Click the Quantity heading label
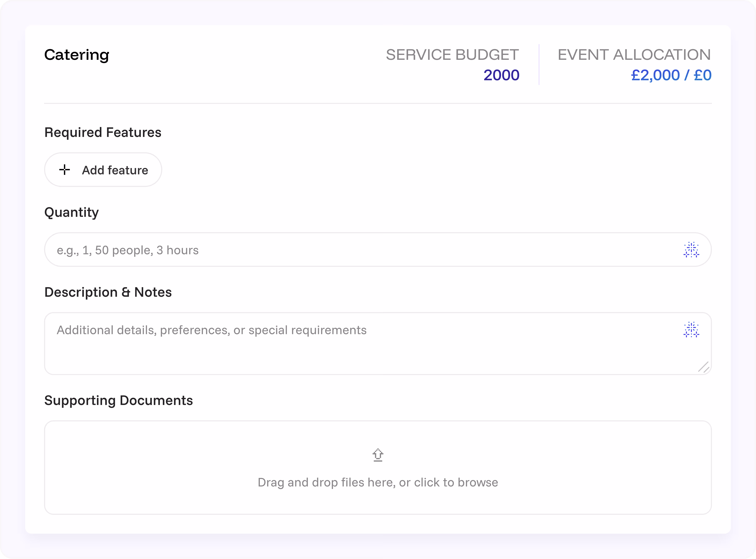Viewport: 756px width, 559px height. [x=72, y=212]
